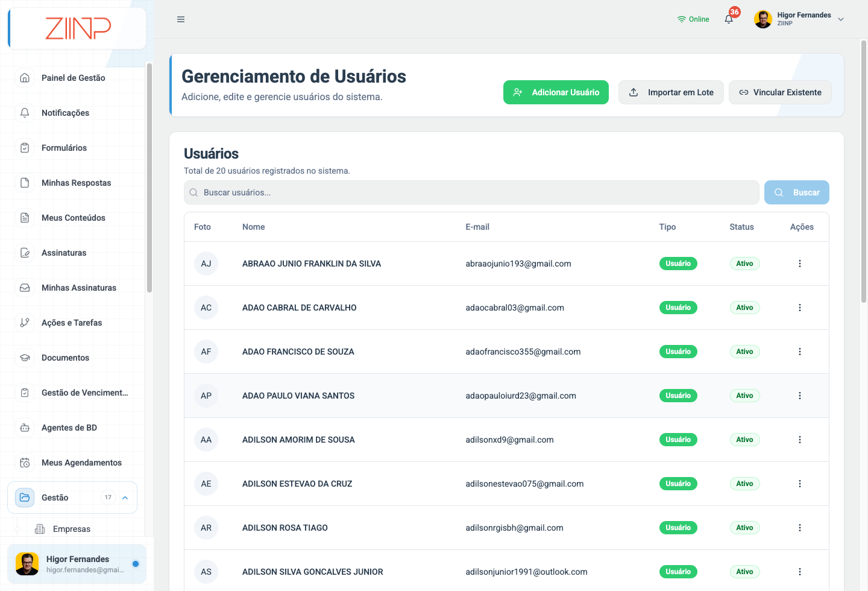Expand the Higor Fernandes profile dropdown arrow
Screen dimensions: 868x591
click(x=841, y=19)
